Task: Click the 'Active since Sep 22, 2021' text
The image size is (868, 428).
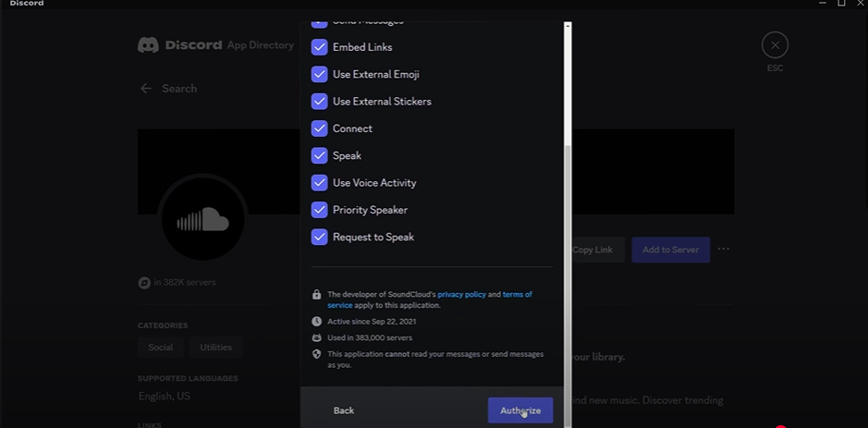Action: (x=372, y=321)
